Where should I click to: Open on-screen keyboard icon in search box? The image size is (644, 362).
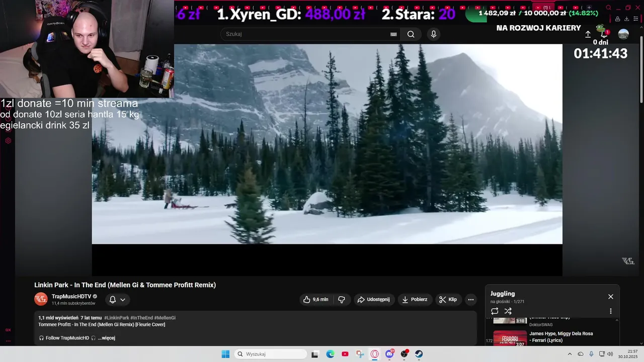(393, 34)
